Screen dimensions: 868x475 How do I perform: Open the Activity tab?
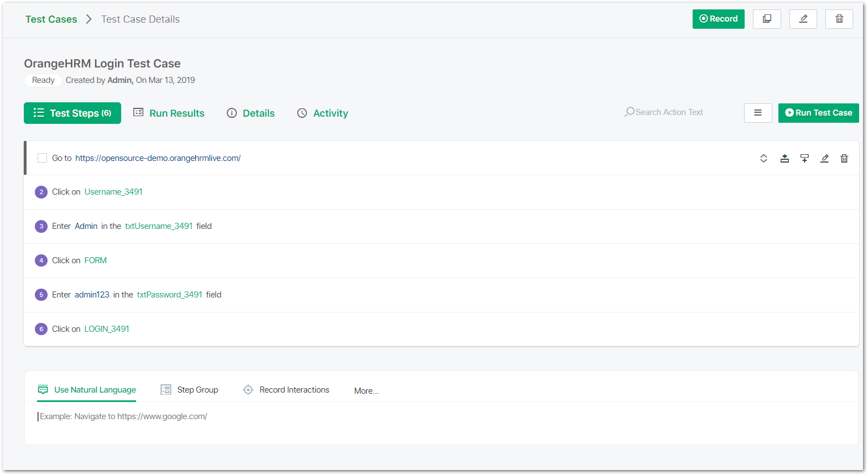click(x=323, y=113)
